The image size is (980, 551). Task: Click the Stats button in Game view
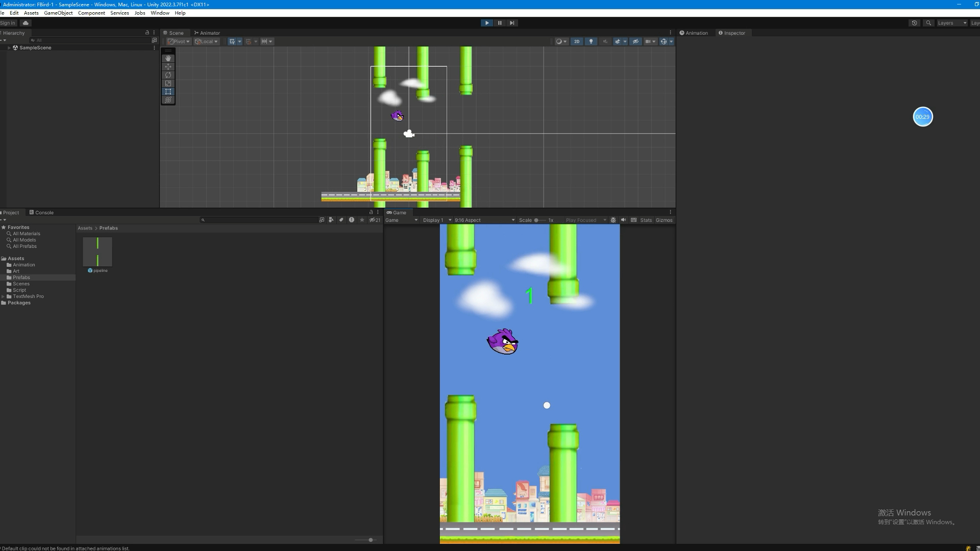[646, 220]
